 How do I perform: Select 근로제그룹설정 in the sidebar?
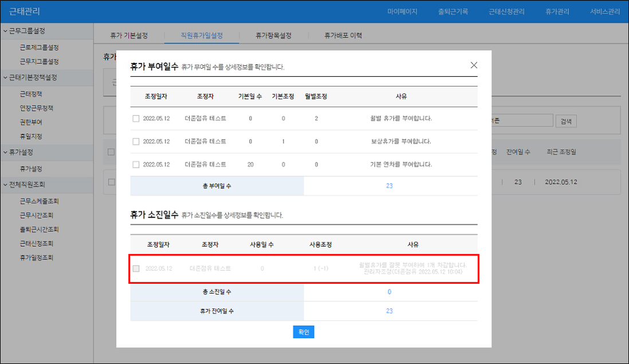[x=39, y=48]
